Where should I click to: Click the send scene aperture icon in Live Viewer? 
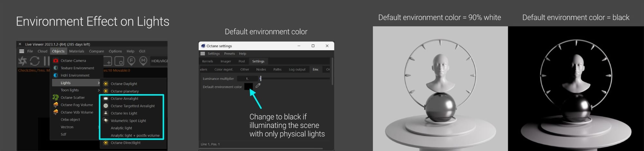[23, 61]
